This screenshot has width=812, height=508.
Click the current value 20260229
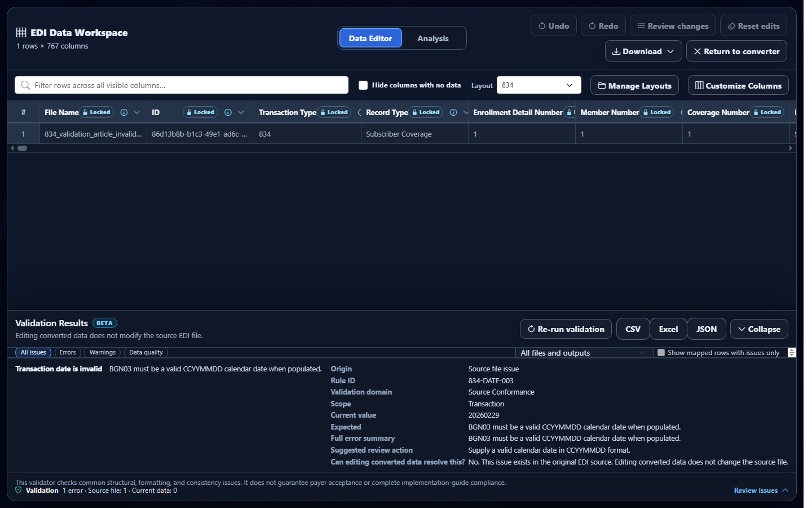click(x=483, y=415)
